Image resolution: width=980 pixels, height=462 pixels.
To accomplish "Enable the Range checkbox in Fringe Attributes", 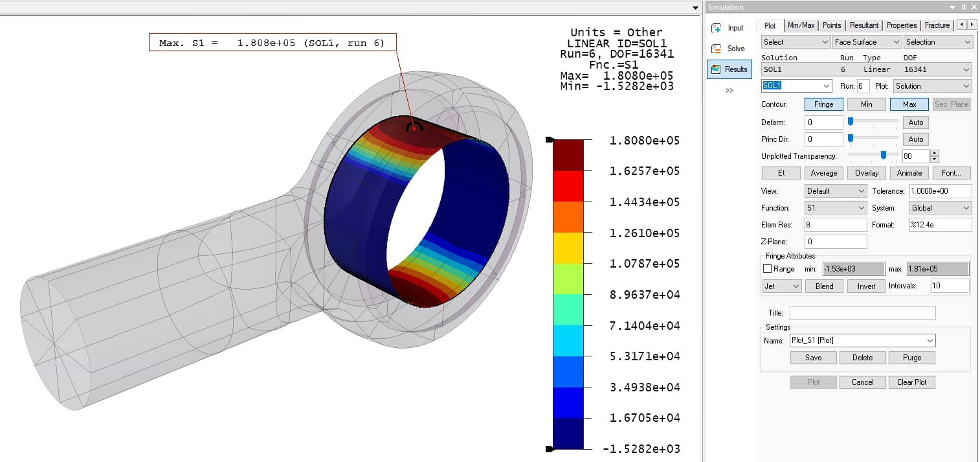I will 768,269.
